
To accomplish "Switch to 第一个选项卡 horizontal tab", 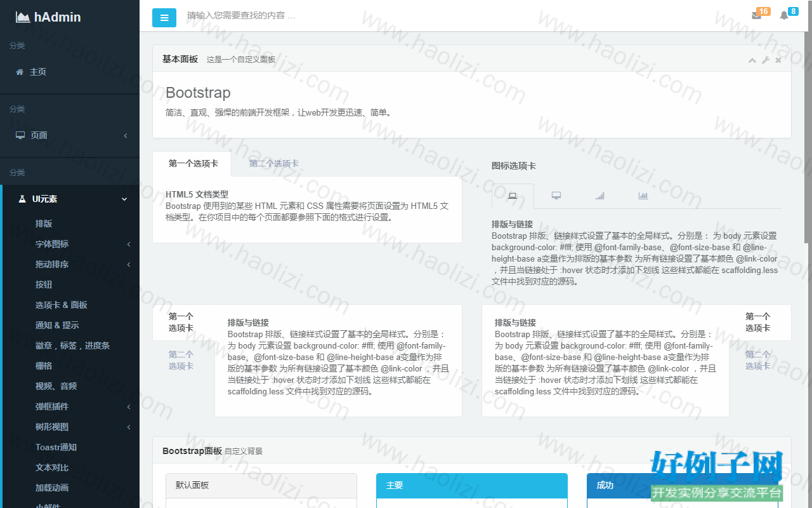I will [192, 164].
